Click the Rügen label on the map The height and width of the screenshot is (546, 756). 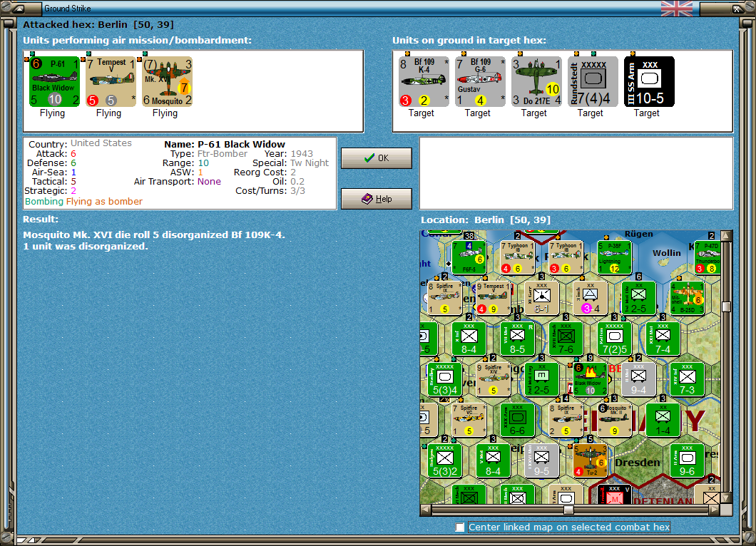[x=639, y=235]
